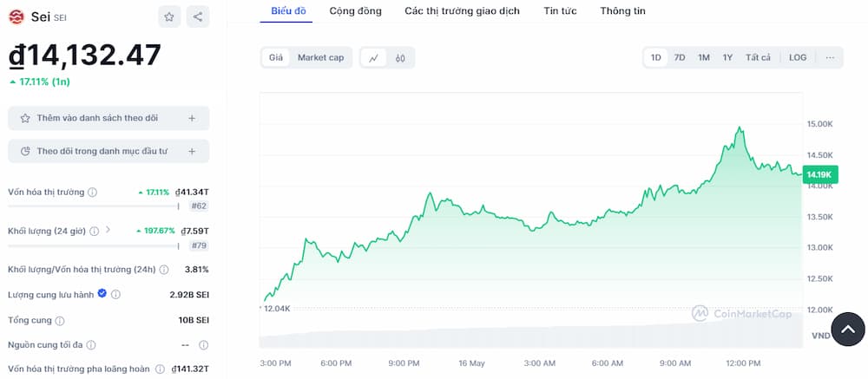Switch to the candlestick chart view

pos(400,58)
